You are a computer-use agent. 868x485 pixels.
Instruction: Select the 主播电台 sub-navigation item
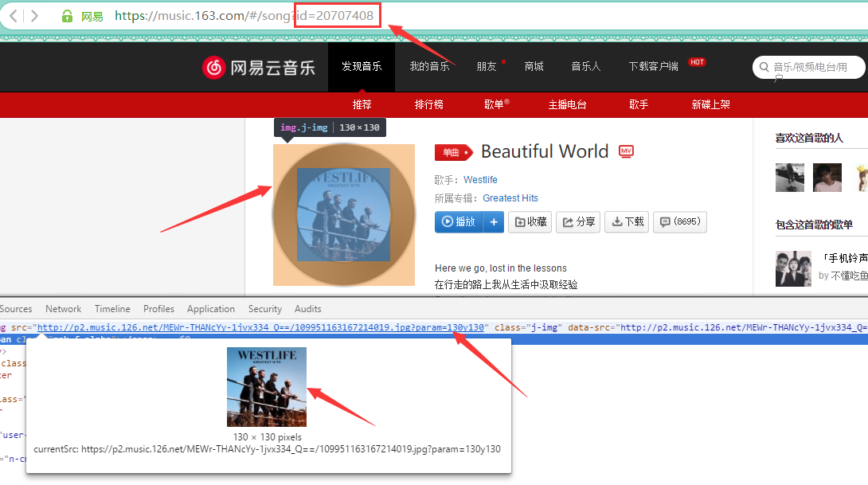(568, 104)
